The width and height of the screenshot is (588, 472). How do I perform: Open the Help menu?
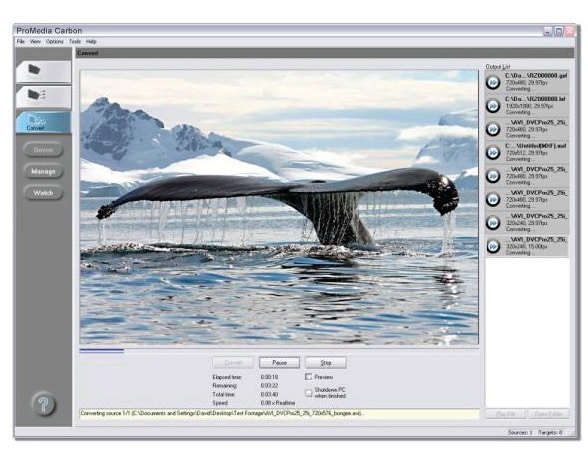91,42
